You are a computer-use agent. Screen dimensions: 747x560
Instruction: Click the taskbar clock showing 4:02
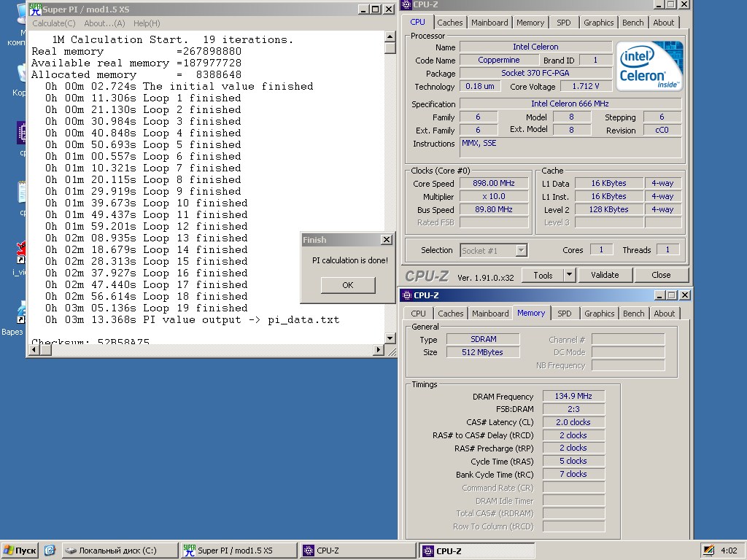(729, 551)
